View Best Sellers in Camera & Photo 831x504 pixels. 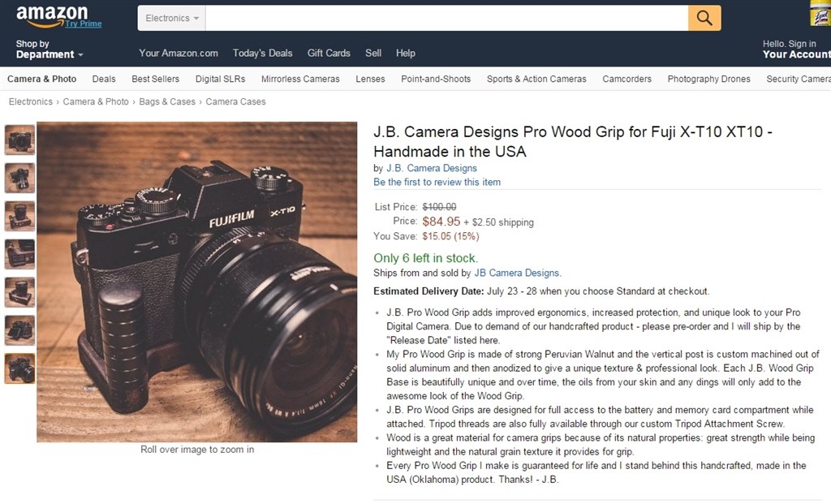pos(155,79)
